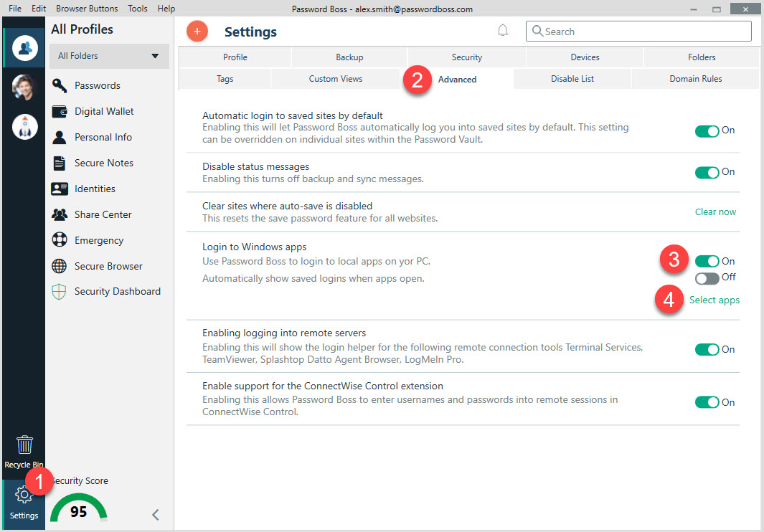Click inside the Search field
This screenshot has width=764, height=532.
(638, 31)
